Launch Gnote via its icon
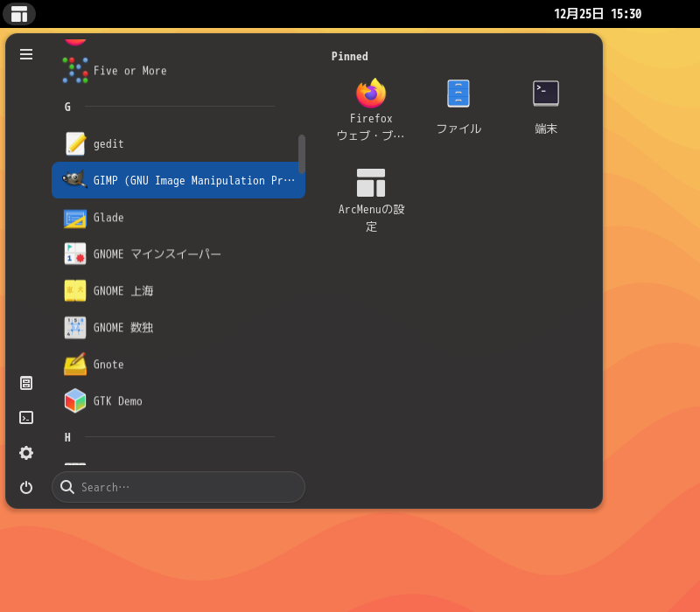 [75, 365]
